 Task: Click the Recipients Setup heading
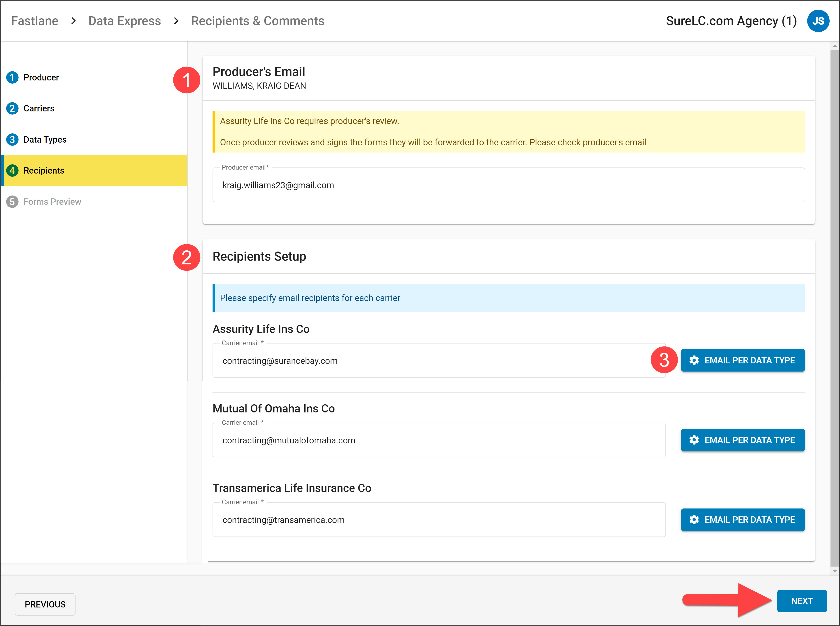tap(259, 257)
